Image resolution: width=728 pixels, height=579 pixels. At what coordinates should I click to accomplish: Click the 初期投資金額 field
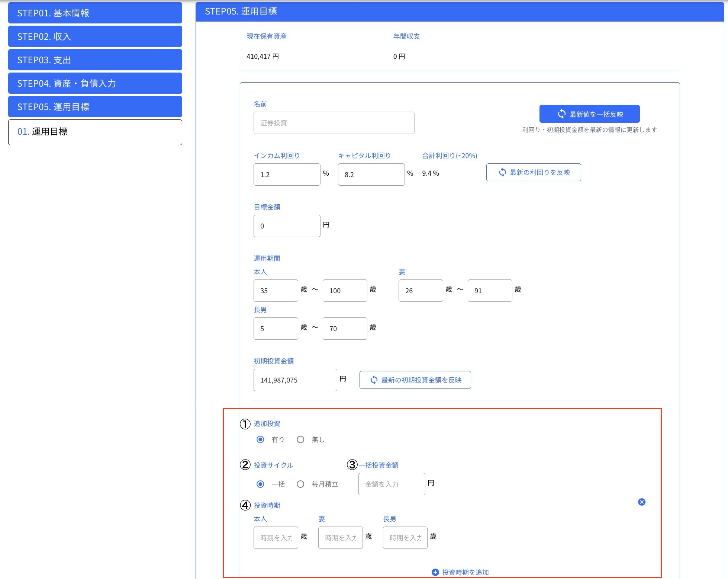click(x=295, y=380)
